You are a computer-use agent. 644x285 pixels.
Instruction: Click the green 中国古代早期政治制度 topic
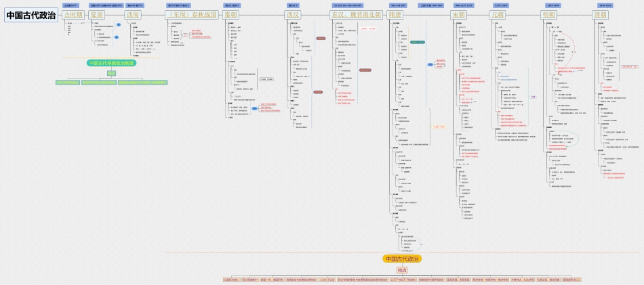111,63
